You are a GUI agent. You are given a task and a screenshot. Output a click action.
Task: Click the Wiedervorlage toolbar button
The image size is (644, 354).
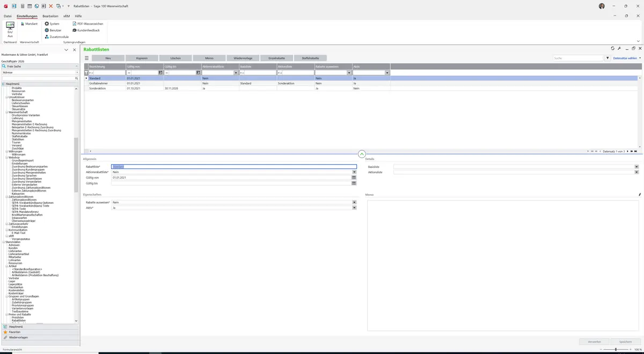point(243,58)
